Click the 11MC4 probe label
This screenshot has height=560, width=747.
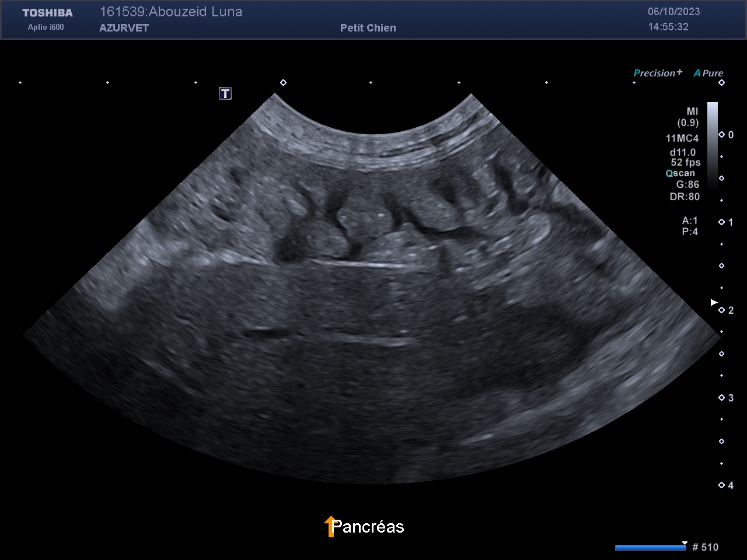tap(682, 138)
